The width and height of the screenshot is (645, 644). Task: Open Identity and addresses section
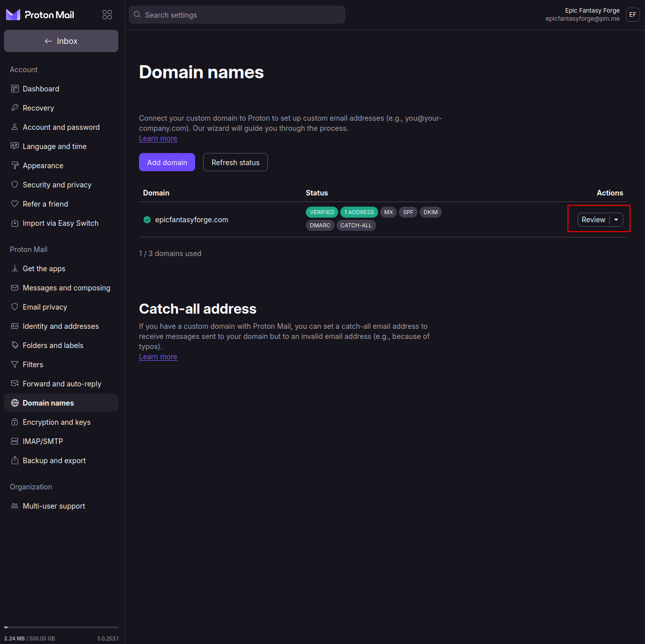tap(61, 326)
